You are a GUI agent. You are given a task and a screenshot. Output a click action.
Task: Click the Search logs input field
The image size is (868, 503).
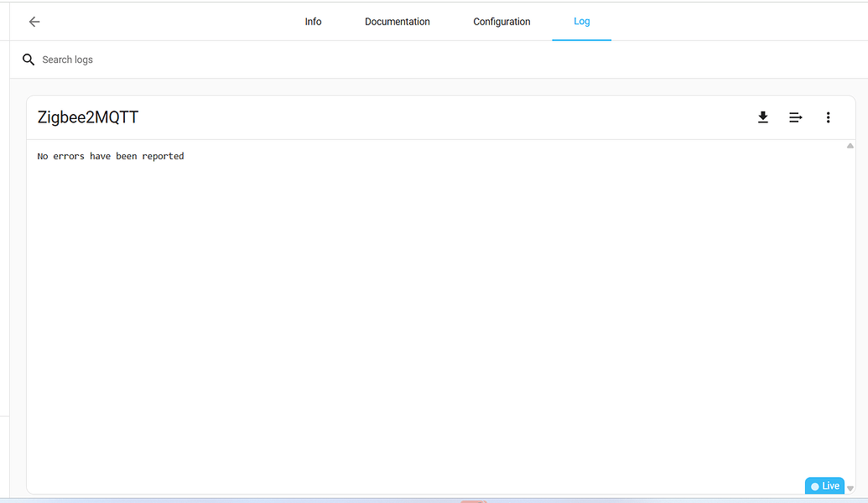point(126,59)
